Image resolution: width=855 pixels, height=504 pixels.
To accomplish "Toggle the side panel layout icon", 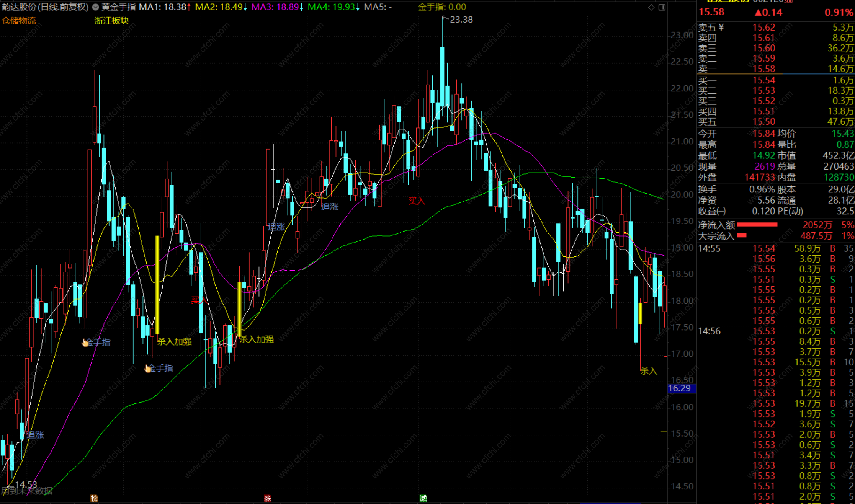I will [x=662, y=7].
